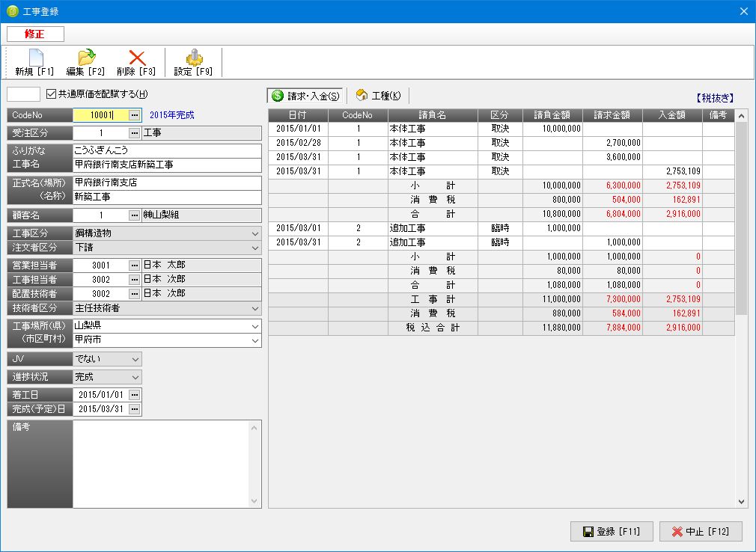Click the CodeNo 10001 input field
756x552 pixels.
(101, 115)
